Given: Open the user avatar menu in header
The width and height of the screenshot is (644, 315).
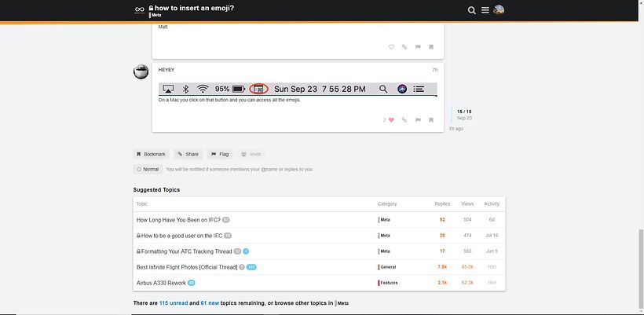Looking at the screenshot, I should click(499, 10).
